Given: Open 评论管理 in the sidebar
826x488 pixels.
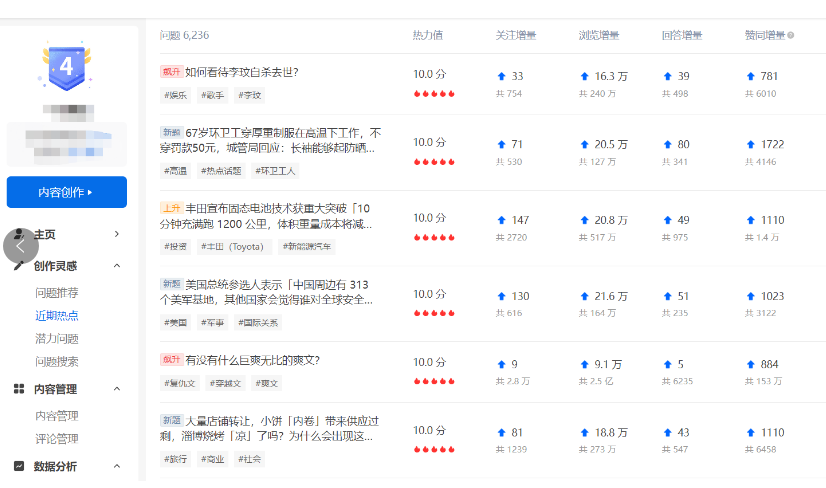Looking at the screenshot, I should 57,438.
